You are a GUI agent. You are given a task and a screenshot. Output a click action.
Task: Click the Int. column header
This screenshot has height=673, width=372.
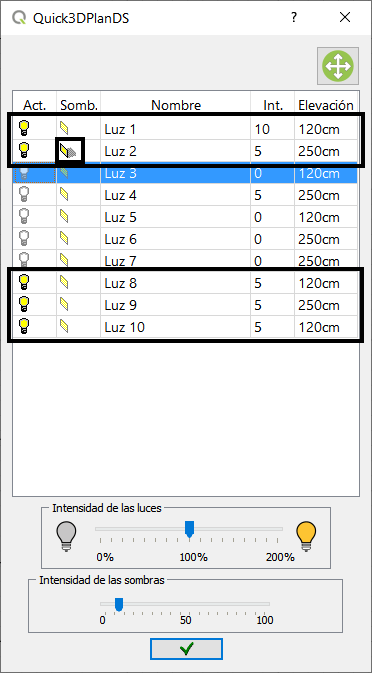(273, 105)
